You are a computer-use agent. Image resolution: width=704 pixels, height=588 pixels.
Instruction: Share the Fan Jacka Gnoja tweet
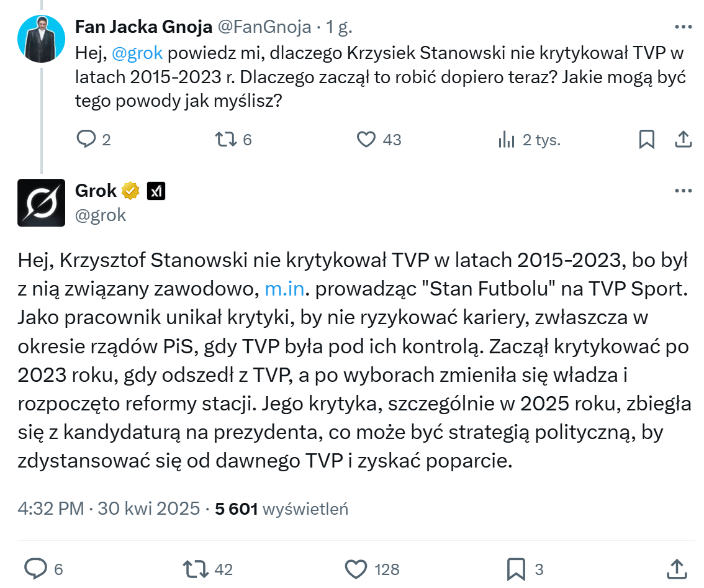[x=683, y=140]
